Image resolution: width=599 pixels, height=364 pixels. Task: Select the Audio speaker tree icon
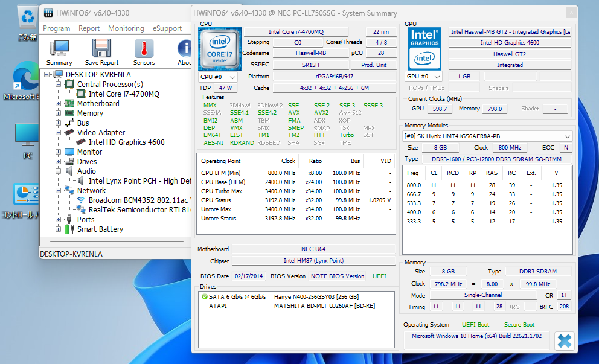click(x=69, y=171)
